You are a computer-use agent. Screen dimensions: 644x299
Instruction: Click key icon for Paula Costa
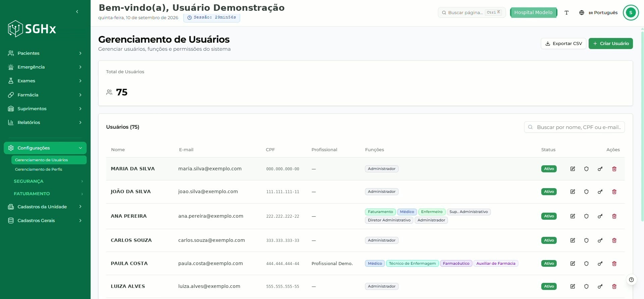coord(600,263)
